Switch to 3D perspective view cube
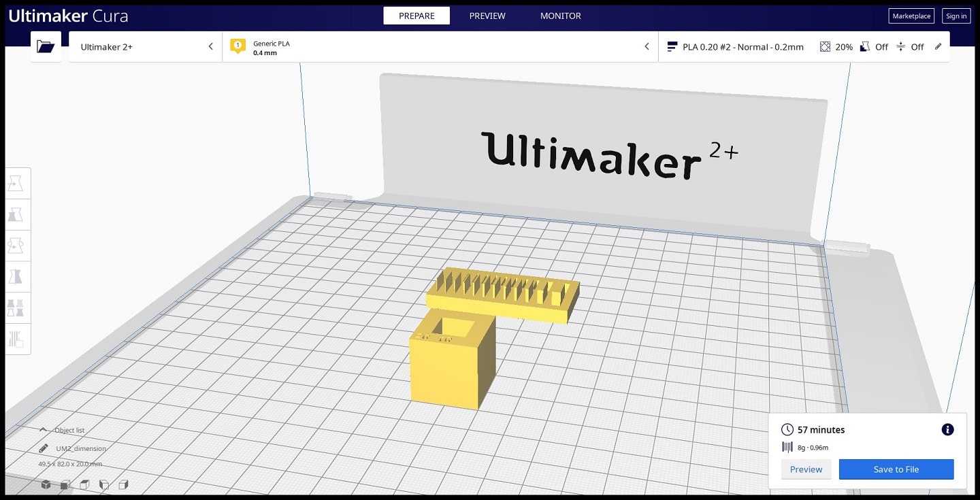Image resolution: width=980 pixels, height=500 pixels. click(46, 485)
